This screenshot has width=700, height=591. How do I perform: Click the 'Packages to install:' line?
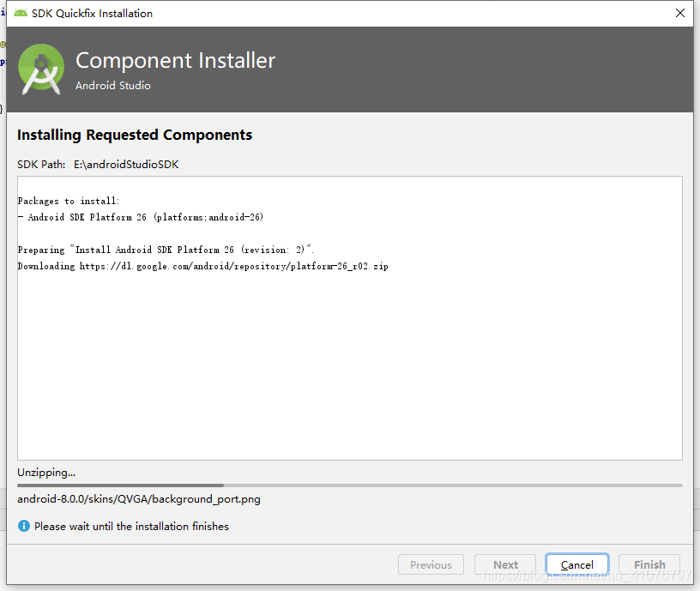point(69,201)
